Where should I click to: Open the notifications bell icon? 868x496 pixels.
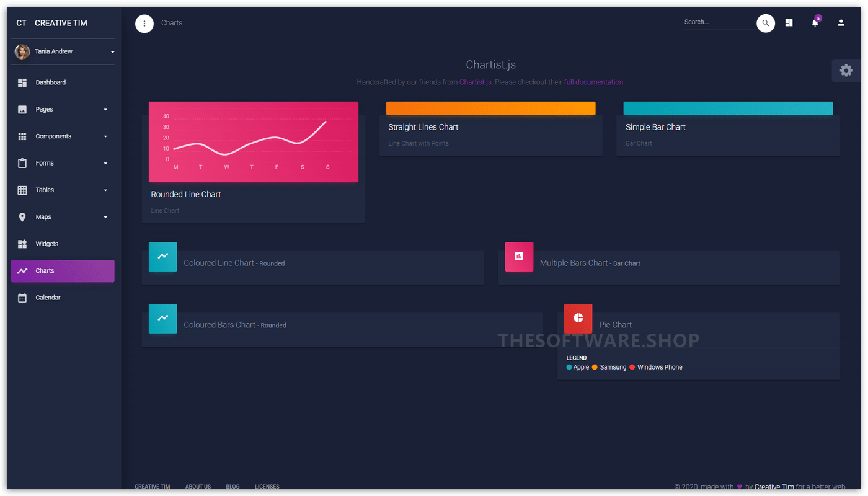(815, 23)
